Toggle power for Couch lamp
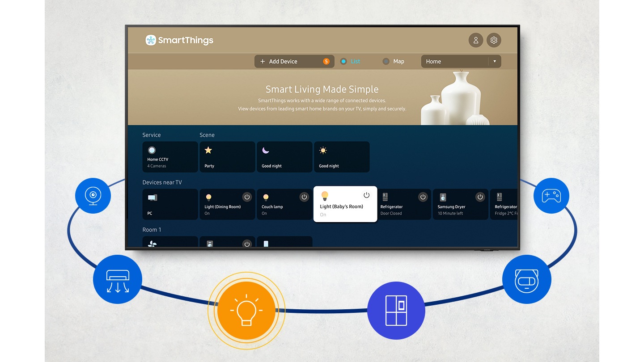 (x=304, y=197)
